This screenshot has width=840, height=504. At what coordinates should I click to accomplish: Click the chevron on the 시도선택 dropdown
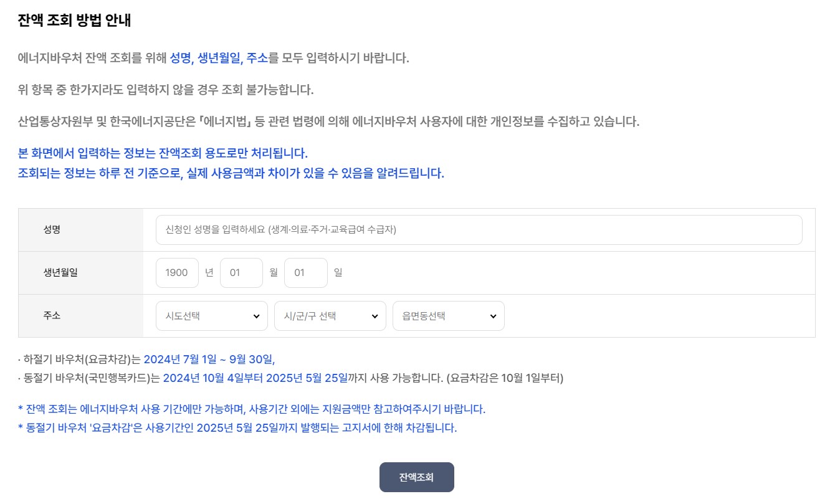tap(257, 316)
